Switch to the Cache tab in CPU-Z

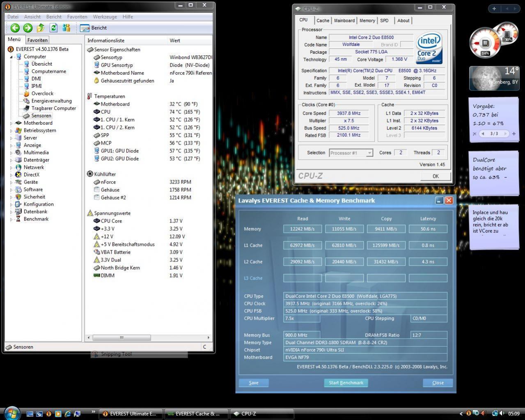point(323,21)
